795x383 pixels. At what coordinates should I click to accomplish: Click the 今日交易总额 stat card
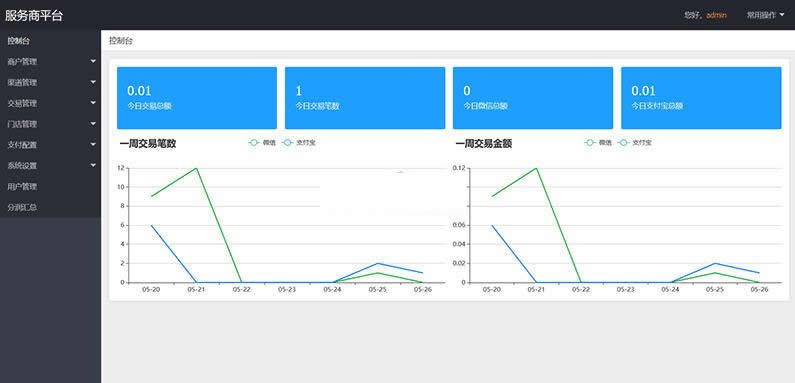point(197,98)
